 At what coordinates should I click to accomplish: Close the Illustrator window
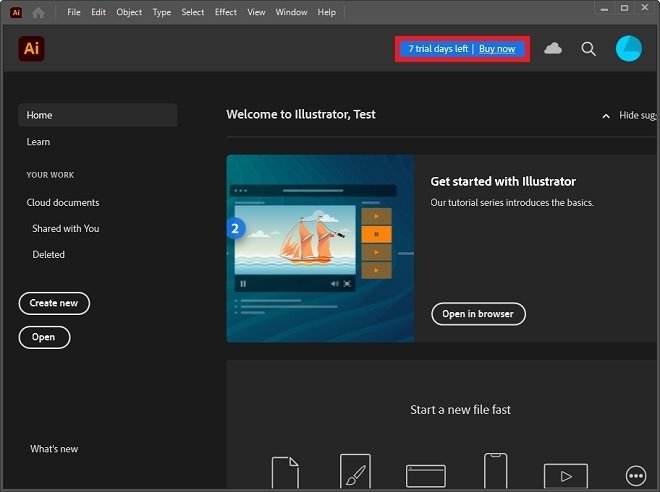tap(645, 8)
